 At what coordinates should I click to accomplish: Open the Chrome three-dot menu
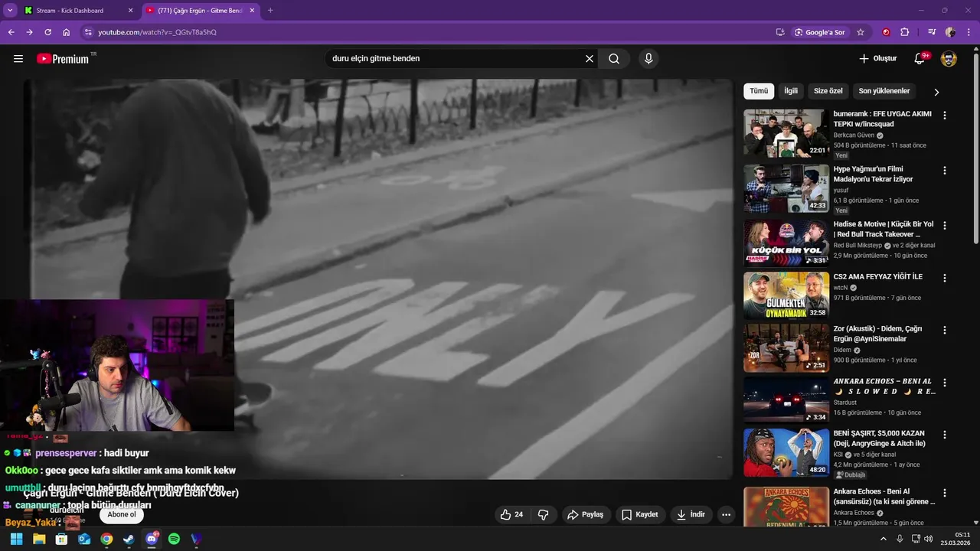tap(967, 32)
